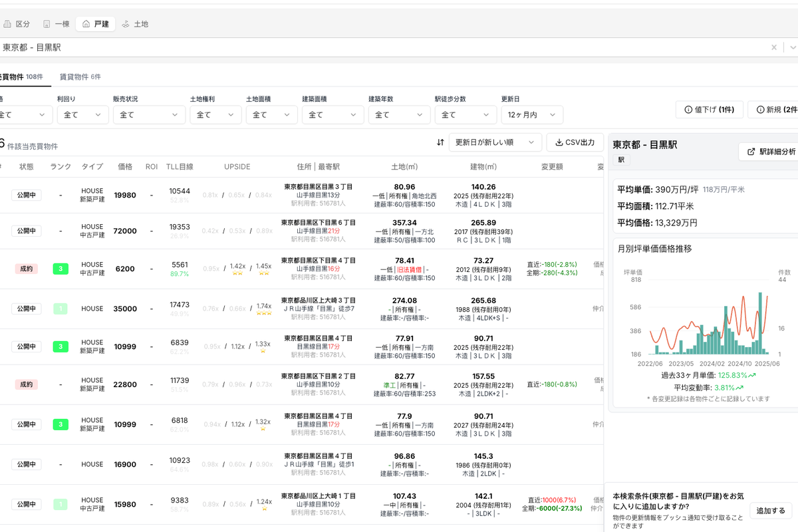Open 駅詳細分析 external link button
798x532 pixels.
[769, 152]
